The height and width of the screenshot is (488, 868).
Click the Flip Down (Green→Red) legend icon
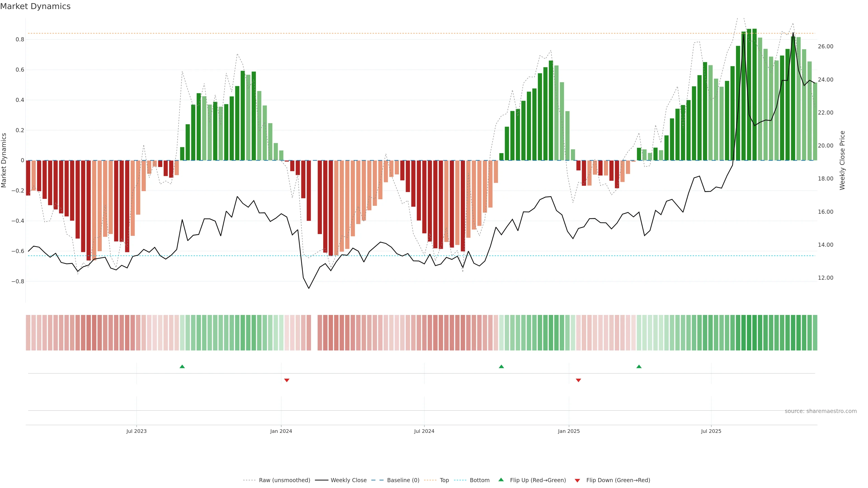point(577,481)
